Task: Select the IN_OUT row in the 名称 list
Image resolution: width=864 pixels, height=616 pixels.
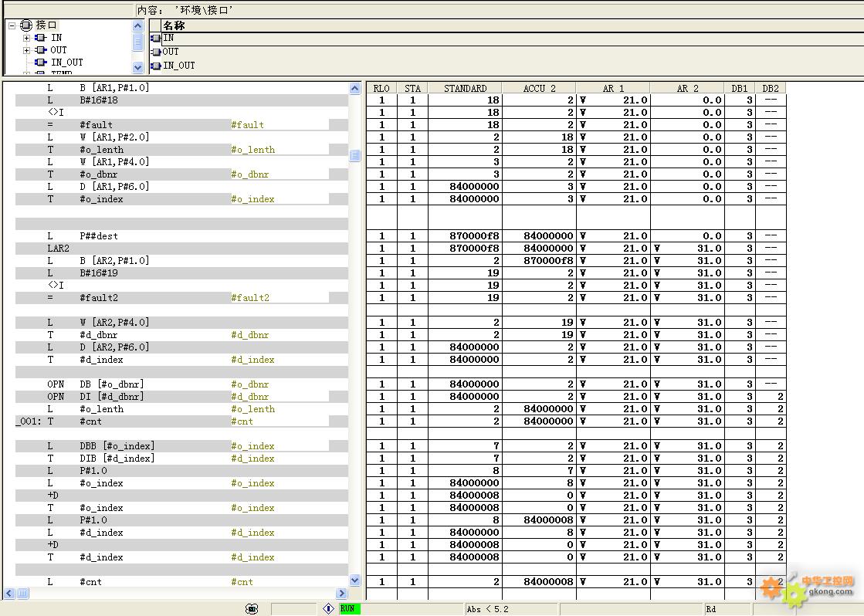Action: (506, 66)
